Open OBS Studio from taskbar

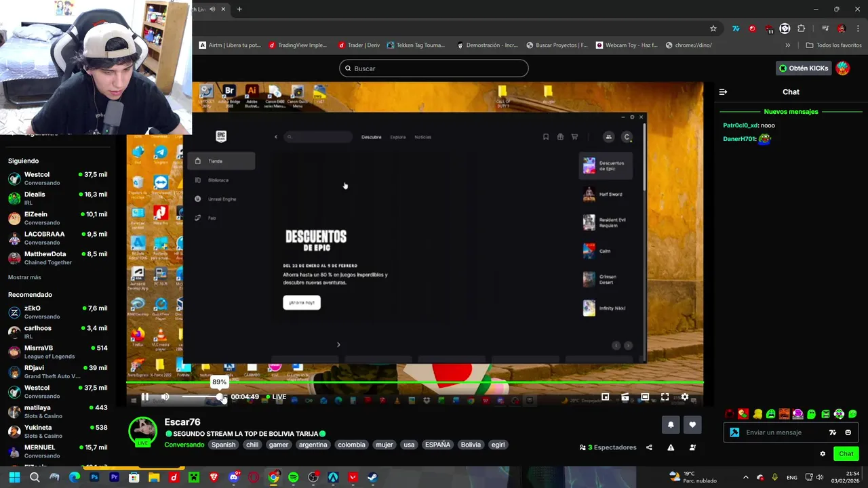click(x=313, y=477)
